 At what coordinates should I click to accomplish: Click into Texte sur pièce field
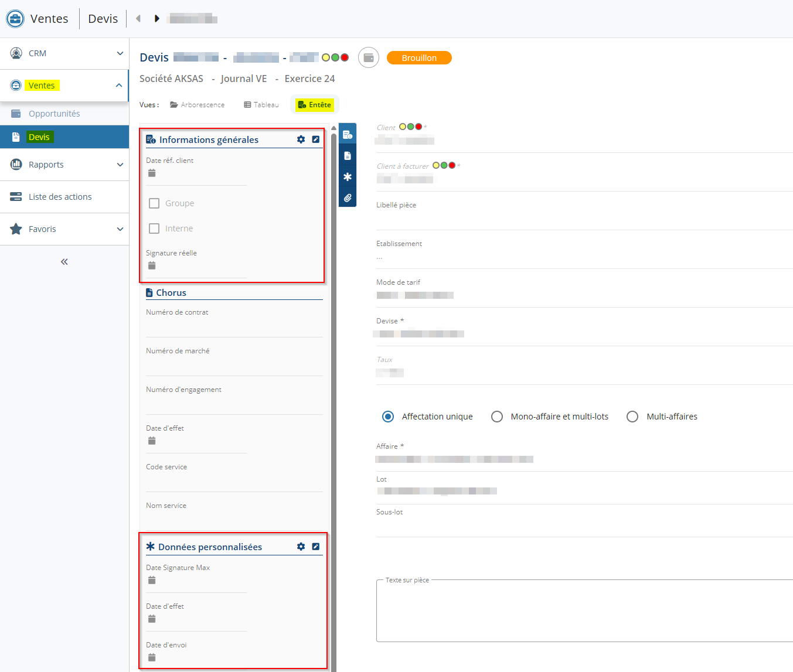click(x=583, y=612)
